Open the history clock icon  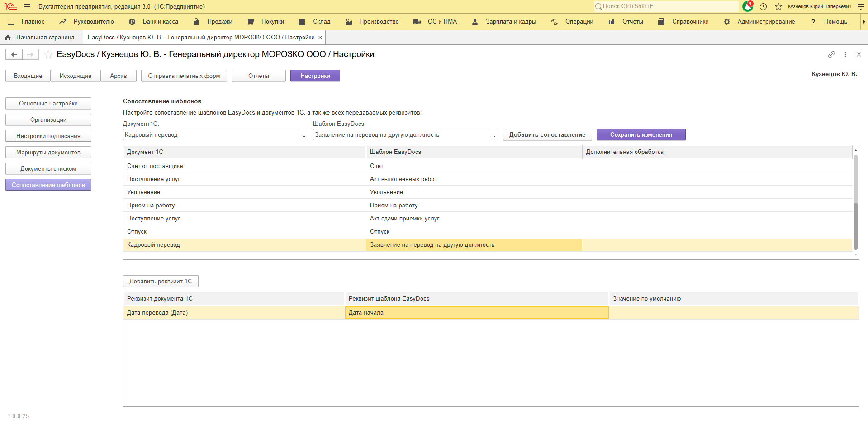click(763, 6)
